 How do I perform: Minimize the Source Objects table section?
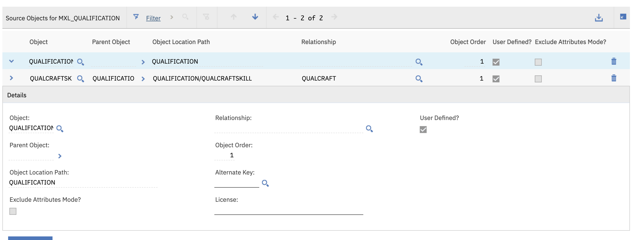pos(623,17)
